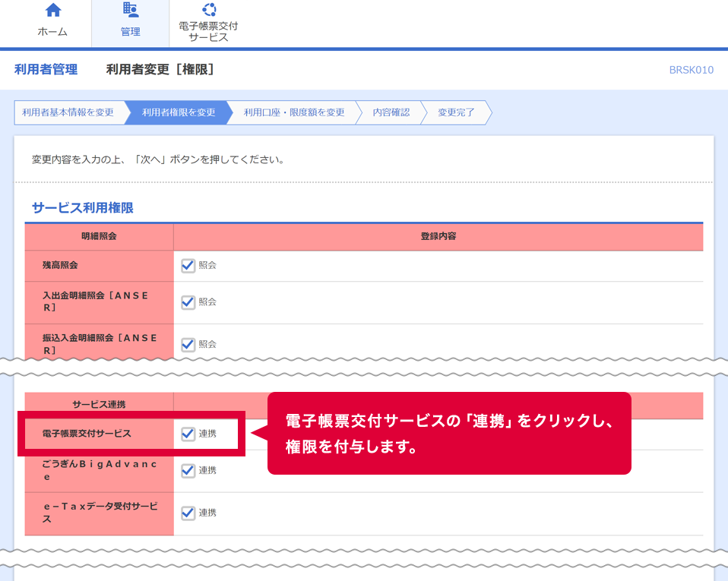
Task: Click the 利用者管理 heading
Action: coord(46,69)
